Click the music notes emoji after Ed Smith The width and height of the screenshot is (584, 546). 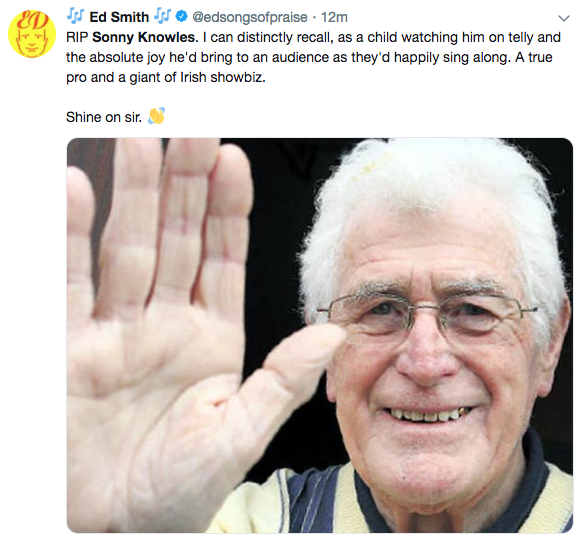pos(162,16)
